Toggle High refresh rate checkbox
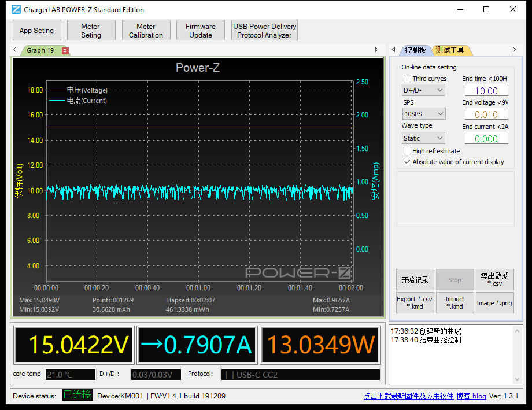This screenshot has width=532, height=410. 407,151
